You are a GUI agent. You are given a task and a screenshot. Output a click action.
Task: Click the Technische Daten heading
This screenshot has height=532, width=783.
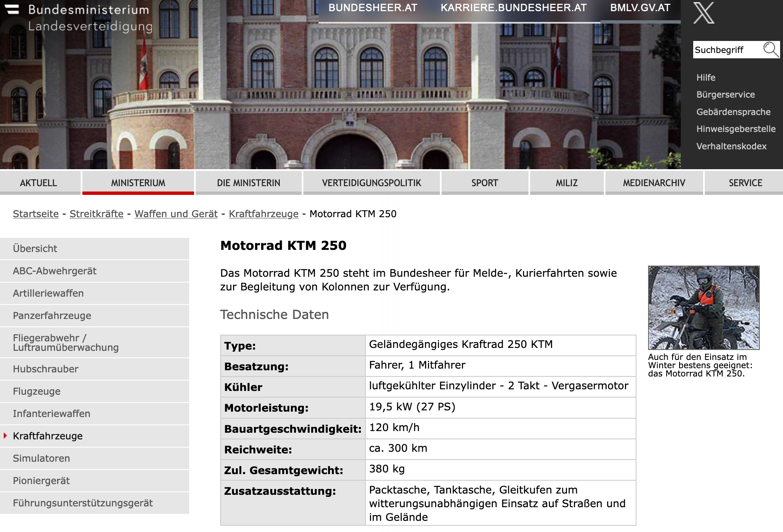[x=274, y=314]
